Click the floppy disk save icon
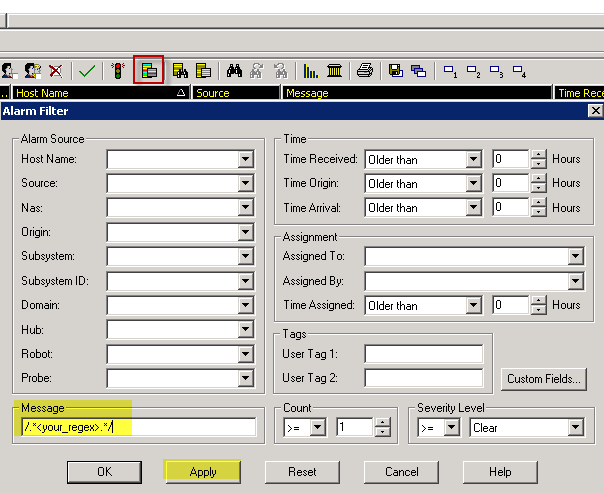Image resolution: width=604 pixels, height=493 pixels. 396,71
